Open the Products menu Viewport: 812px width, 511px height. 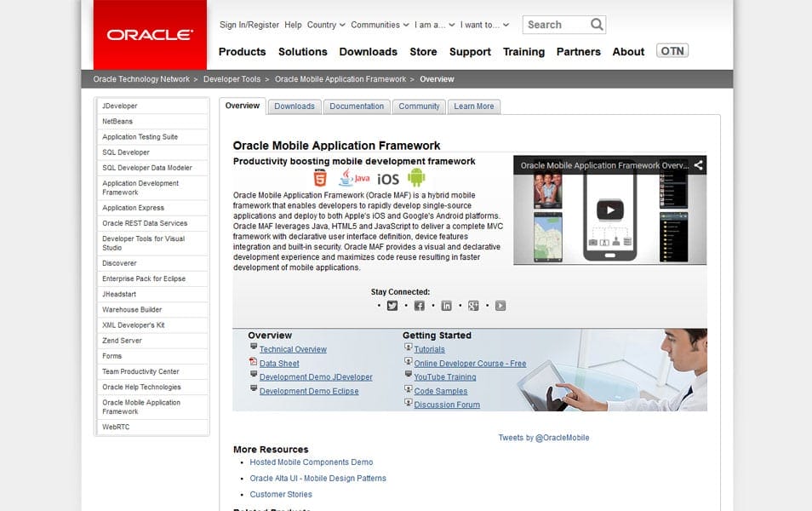click(x=242, y=52)
